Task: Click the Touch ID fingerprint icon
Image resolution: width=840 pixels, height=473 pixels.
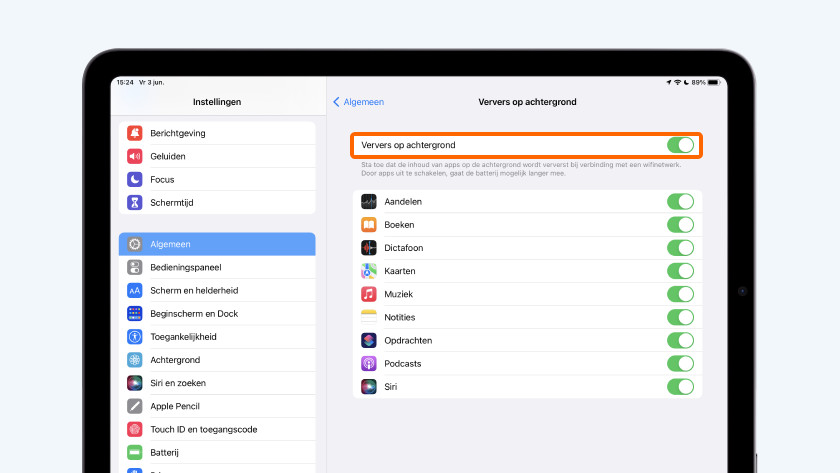Action: tap(134, 429)
